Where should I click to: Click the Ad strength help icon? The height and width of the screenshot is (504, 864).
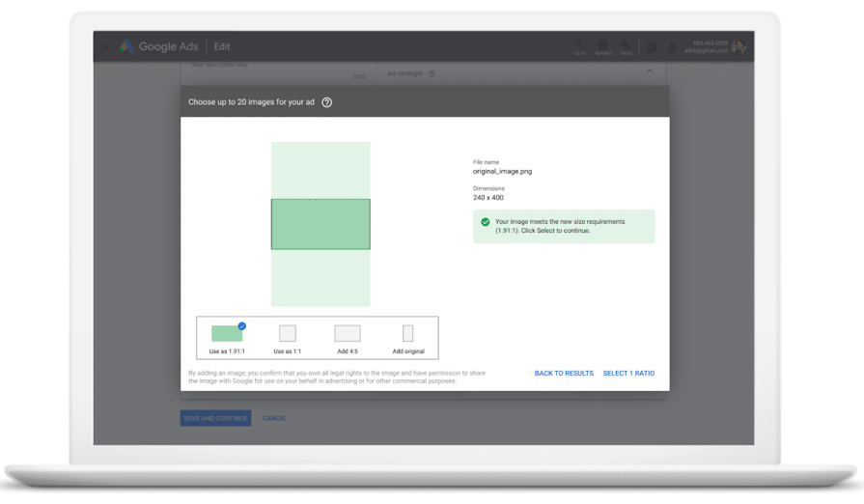point(432,73)
